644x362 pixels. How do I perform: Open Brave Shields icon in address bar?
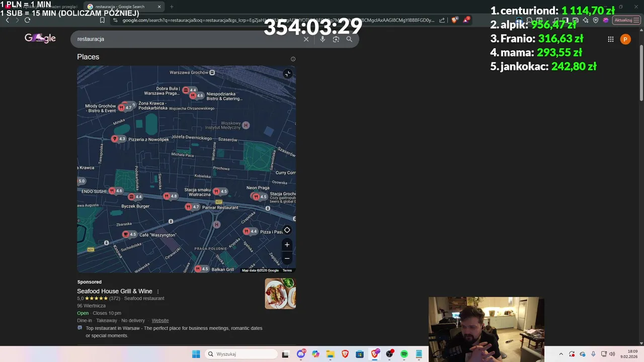tap(454, 20)
